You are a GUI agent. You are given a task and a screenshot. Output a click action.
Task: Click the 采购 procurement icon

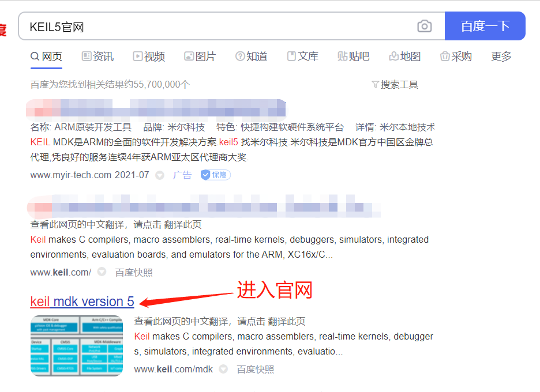(x=445, y=56)
